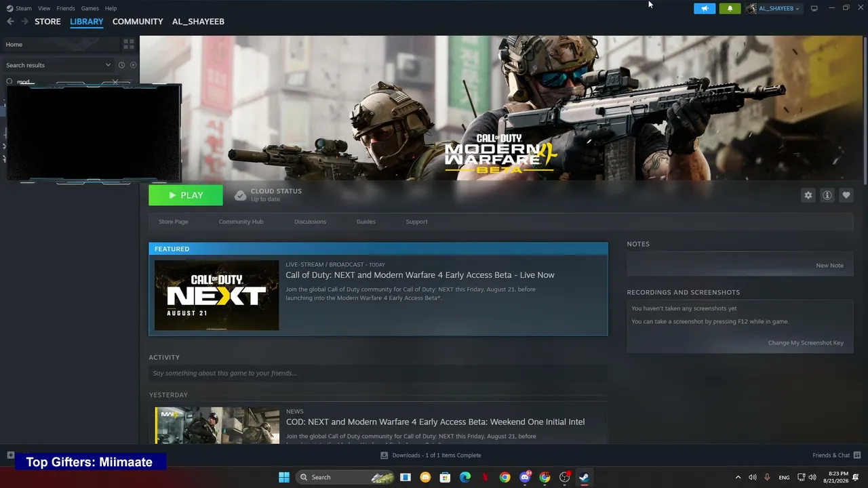Open the featured Early Access Beta Live Now headline
Image resolution: width=868 pixels, height=488 pixels.
(420, 275)
